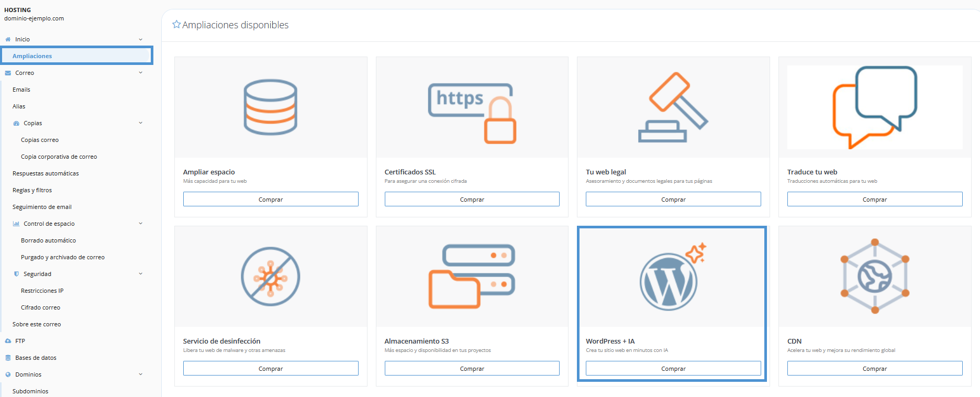This screenshot has height=397, width=980.
Task: Click the CDN globe network icon
Action: click(874, 276)
